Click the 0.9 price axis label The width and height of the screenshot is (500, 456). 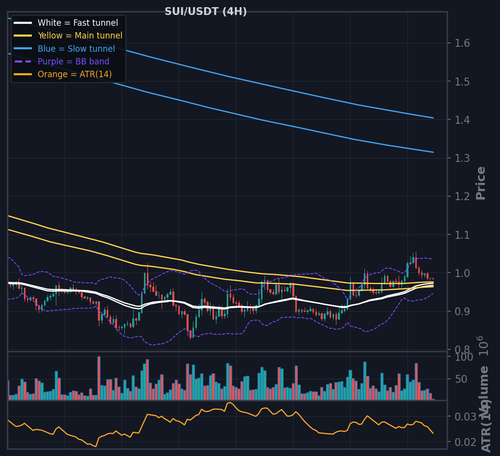tap(462, 312)
